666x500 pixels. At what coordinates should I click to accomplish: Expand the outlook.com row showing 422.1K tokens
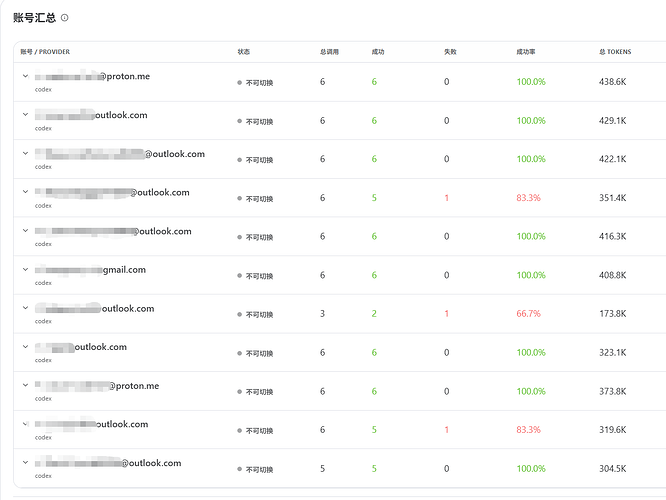[25, 153]
